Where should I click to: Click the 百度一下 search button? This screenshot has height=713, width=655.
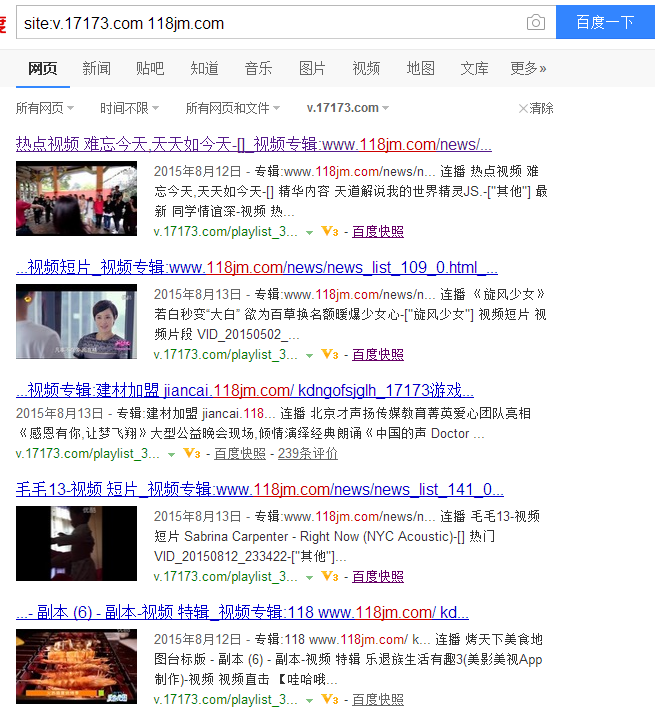(605, 22)
